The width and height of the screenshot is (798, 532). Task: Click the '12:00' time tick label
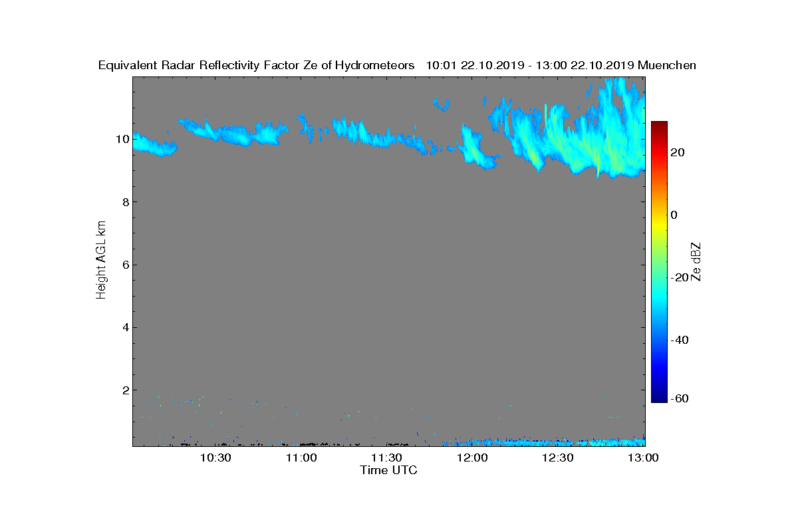[473, 458]
